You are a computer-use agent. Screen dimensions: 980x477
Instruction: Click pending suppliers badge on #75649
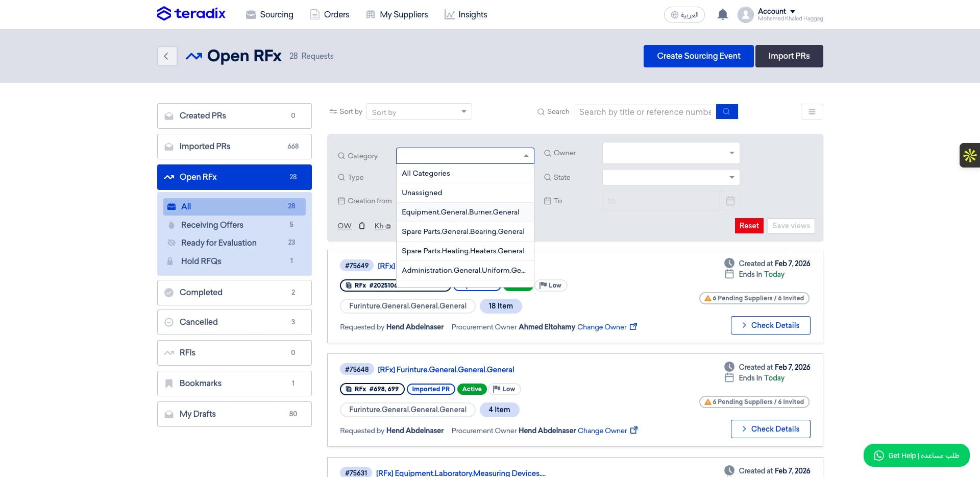[x=754, y=298]
